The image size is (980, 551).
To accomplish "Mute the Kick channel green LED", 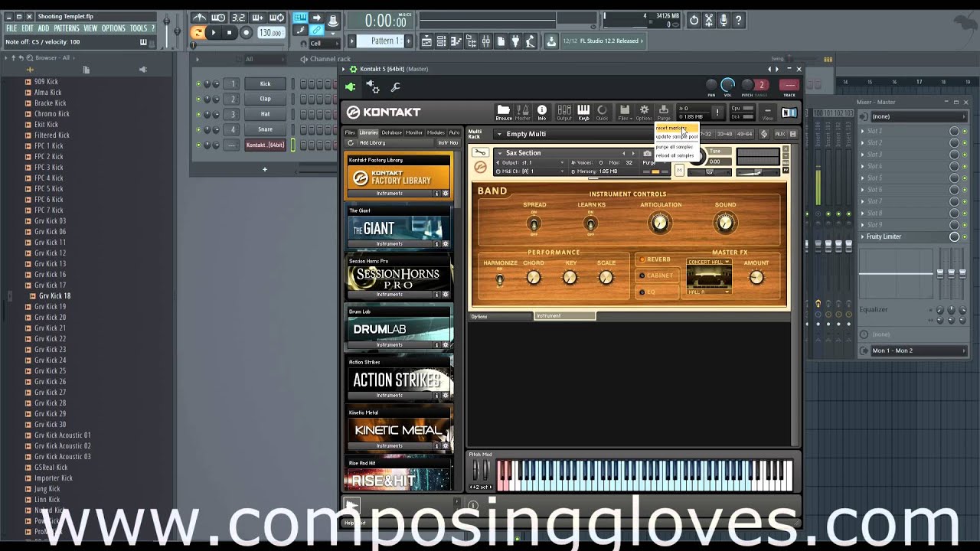I will [x=198, y=84].
